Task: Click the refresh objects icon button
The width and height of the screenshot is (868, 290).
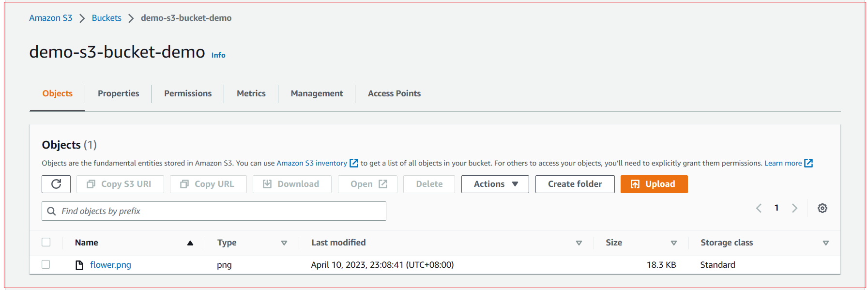Action: (56, 184)
